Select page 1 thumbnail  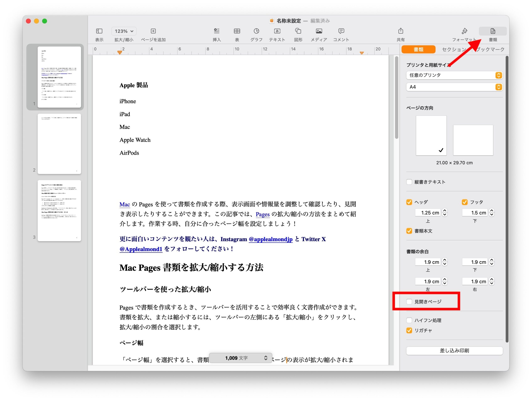pyautogui.click(x=59, y=77)
